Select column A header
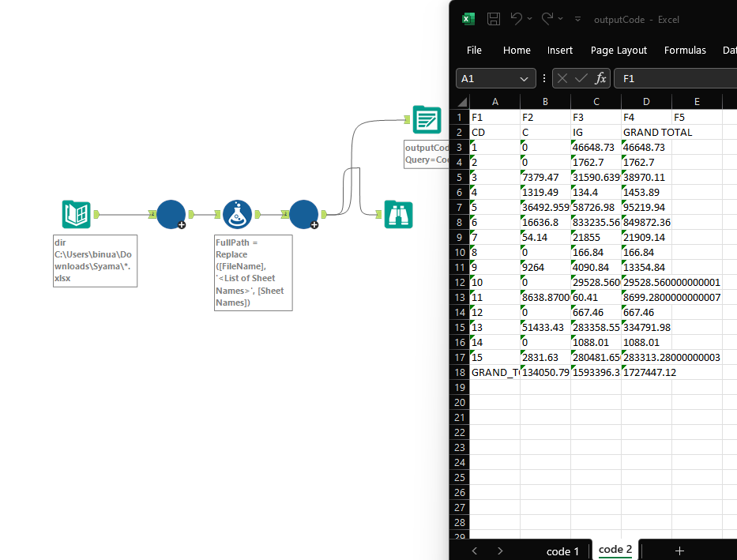Screen dimensions: 737x560 click(x=495, y=101)
